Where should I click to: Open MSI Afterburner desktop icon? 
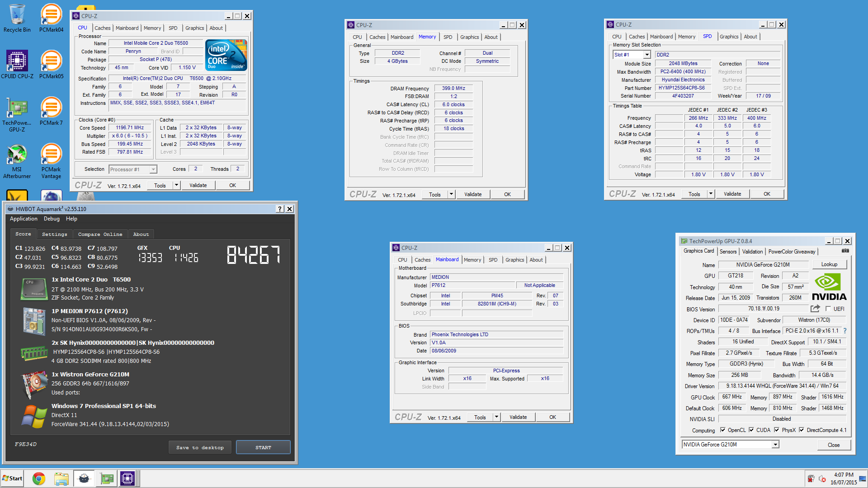17,161
